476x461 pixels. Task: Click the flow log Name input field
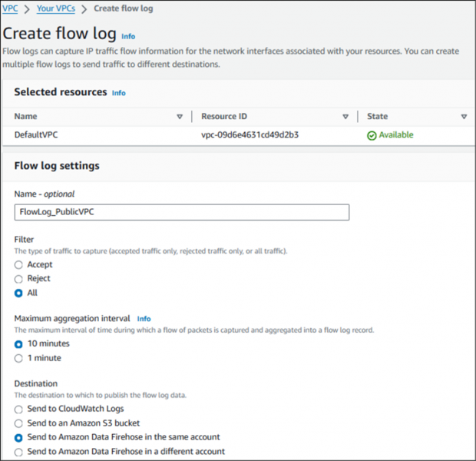point(182,212)
